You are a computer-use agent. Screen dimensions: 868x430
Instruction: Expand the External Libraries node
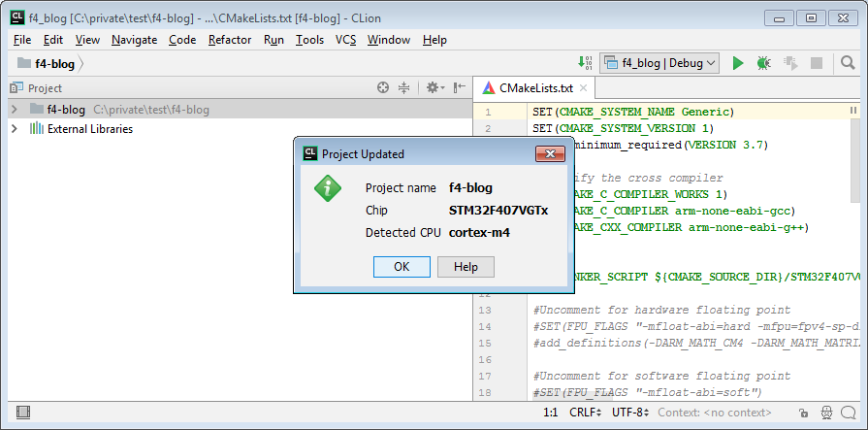(15, 128)
